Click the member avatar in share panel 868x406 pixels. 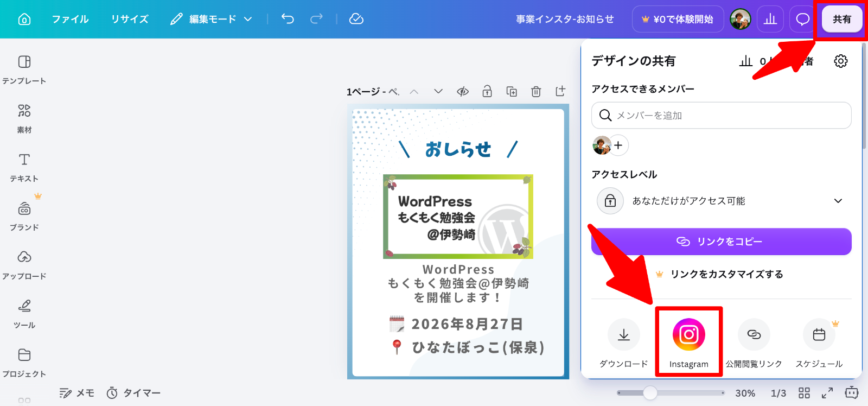pos(602,145)
